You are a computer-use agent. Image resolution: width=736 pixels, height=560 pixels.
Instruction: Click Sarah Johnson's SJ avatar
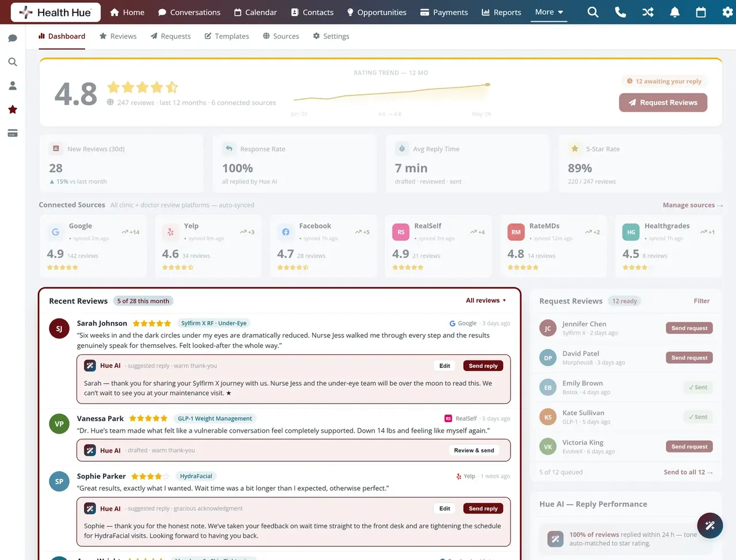pyautogui.click(x=59, y=329)
